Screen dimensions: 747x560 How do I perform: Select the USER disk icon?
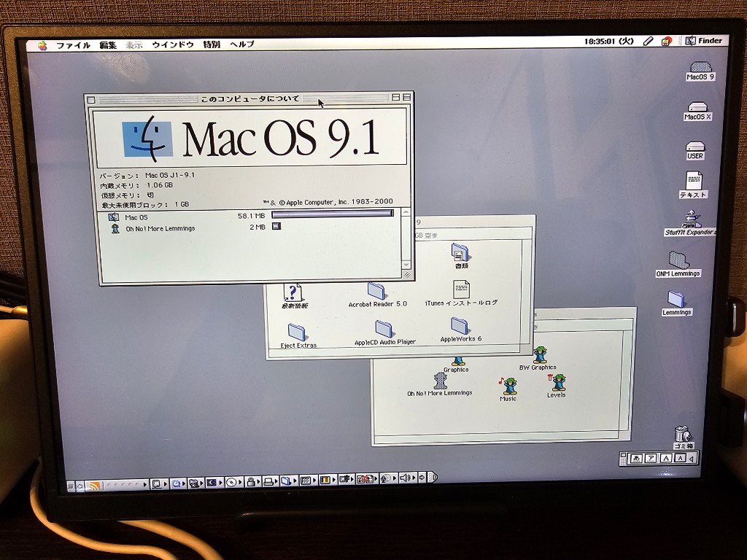(695, 150)
